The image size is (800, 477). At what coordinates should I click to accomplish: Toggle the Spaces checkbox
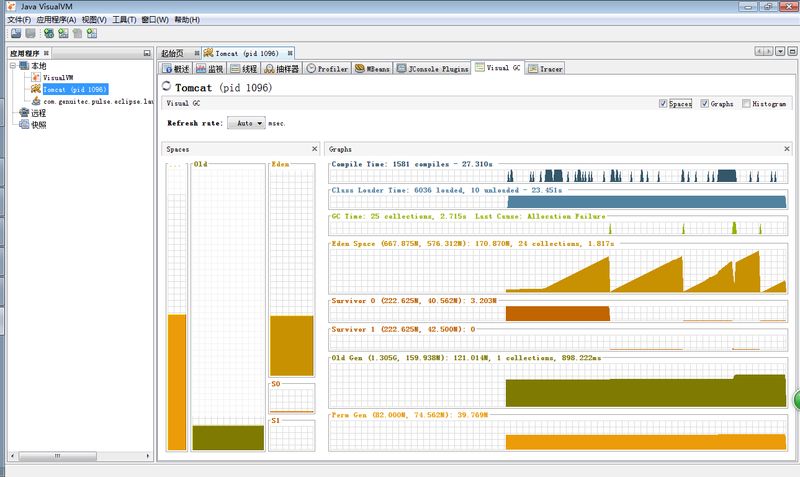coord(663,104)
